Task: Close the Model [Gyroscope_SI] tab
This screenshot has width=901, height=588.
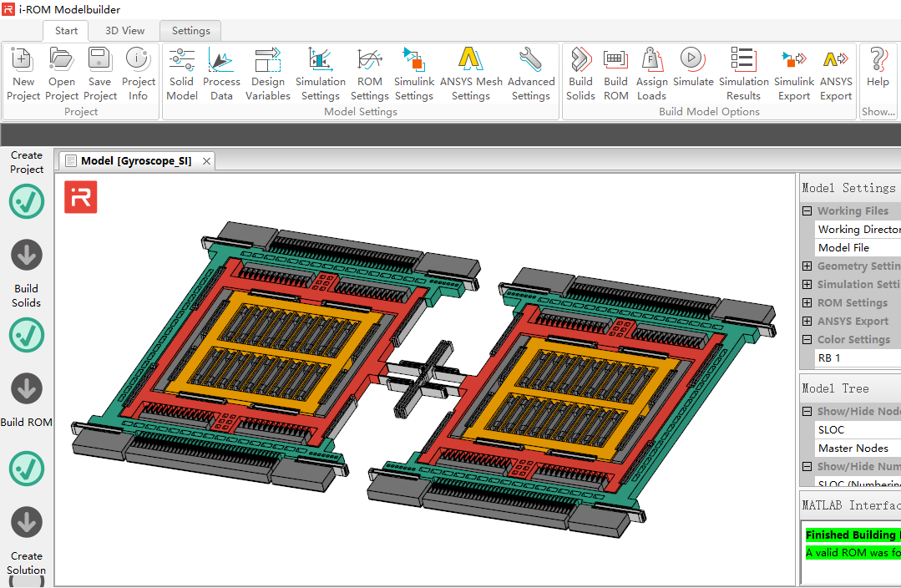Action: pos(206,161)
